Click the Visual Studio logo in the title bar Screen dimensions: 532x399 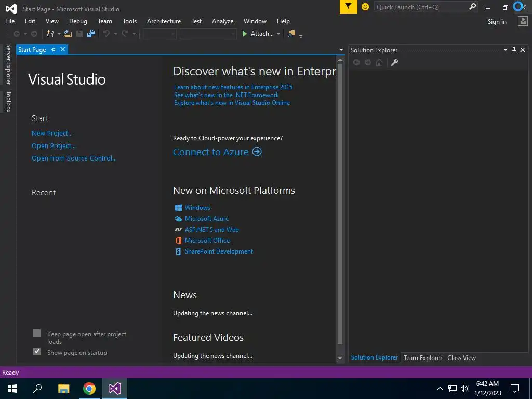tap(11, 9)
